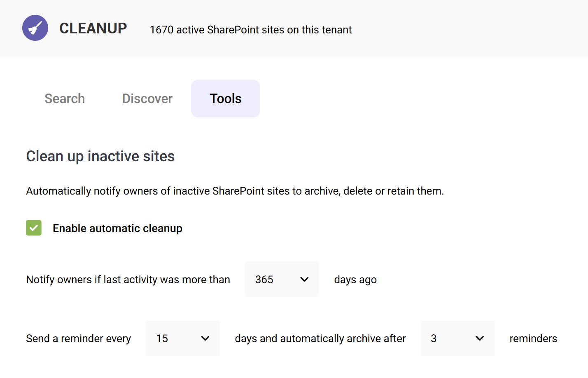Viewport: 588px width, 378px height.
Task: Click the Clean up inactive sites heading
Action: (100, 156)
